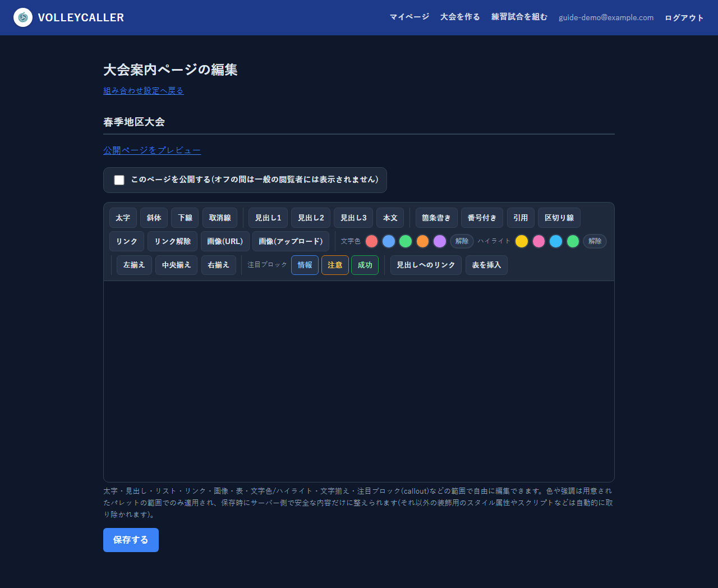
Task: Choose the blue text color swatch
Action: tap(389, 241)
